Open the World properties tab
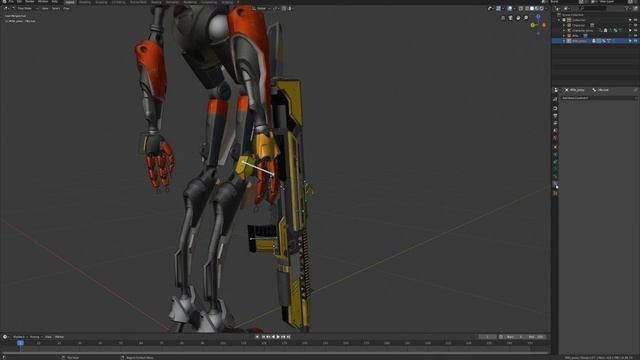This screenshot has width=640, height=360. pyautogui.click(x=555, y=138)
